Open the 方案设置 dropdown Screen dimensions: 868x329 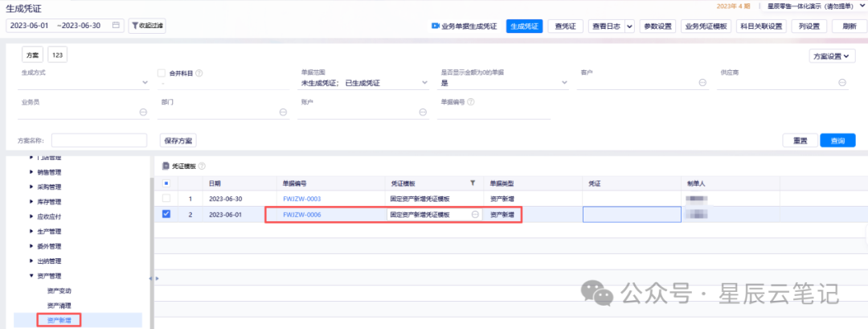[x=832, y=56]
